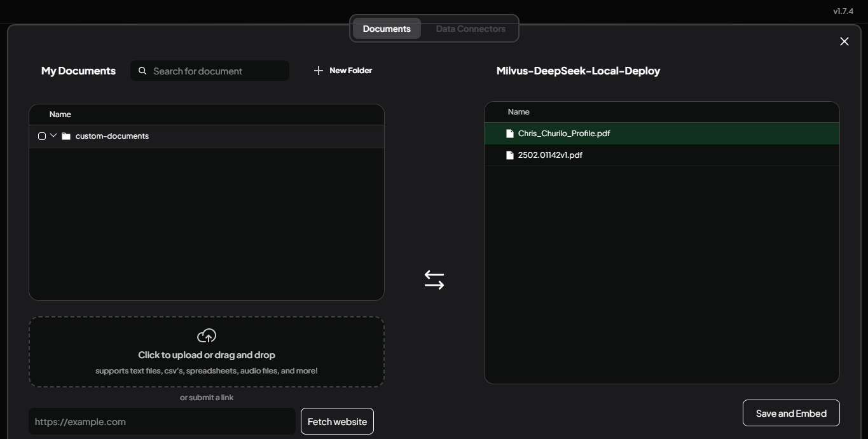Focus the Search for document field
The width and height of the screenshot is (868, 439).
pos(216,71)
